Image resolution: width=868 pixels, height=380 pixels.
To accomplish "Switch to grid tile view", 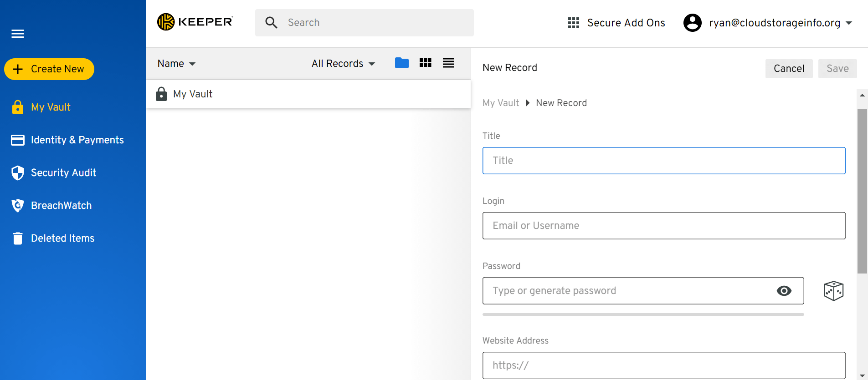I will pos(426,63).
